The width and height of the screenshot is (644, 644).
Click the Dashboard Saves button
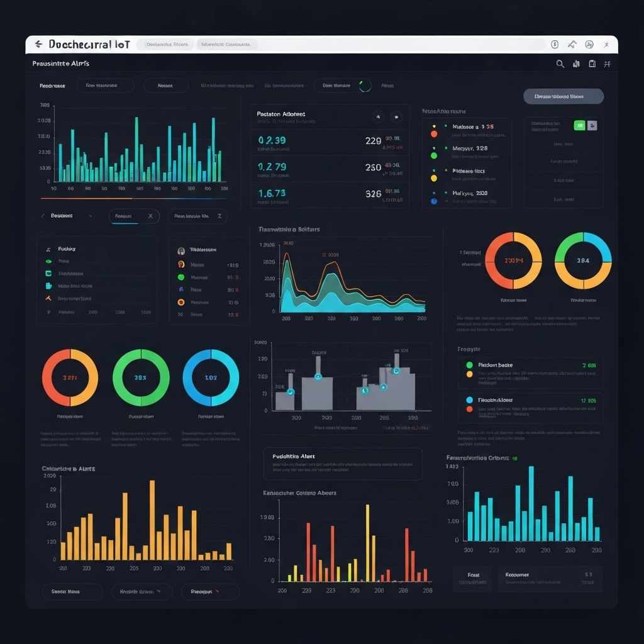coord(562,96)
